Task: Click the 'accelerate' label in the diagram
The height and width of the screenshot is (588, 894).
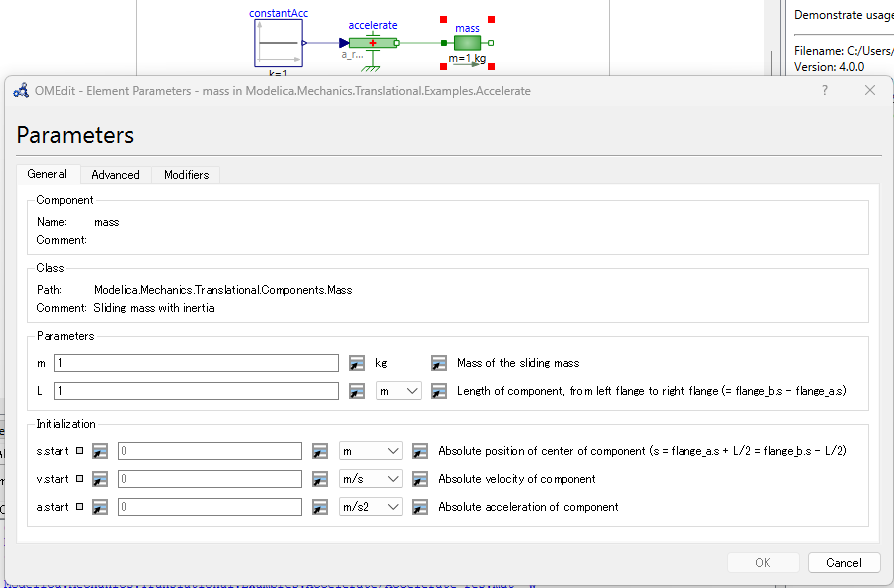Action: pyautogui.click(x=373, y=25)
